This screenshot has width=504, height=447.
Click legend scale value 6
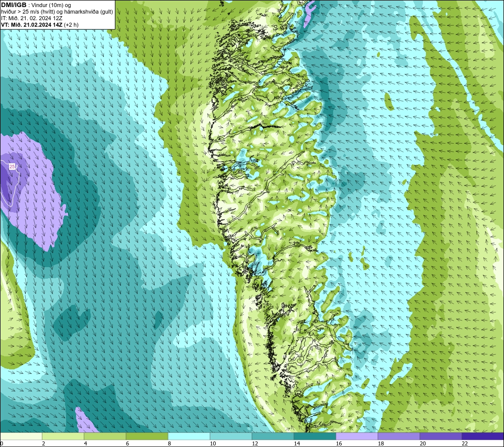coord(128,444)
